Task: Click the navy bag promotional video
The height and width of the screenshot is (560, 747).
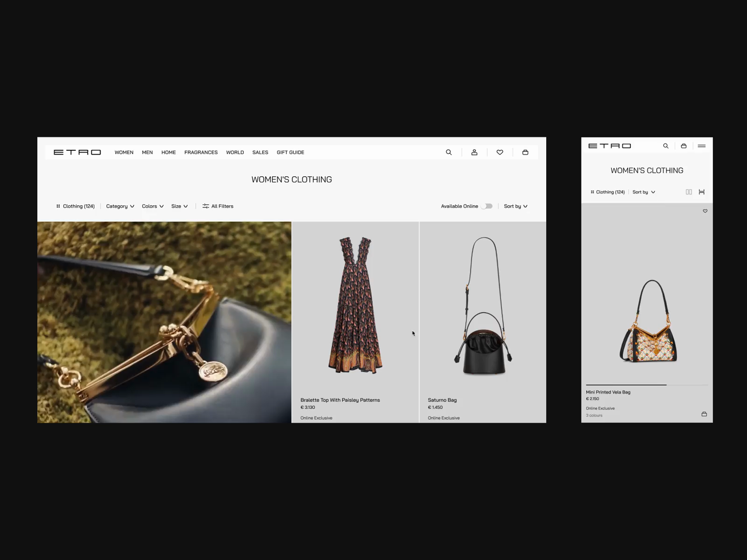Action: click(x=164, y=323)
